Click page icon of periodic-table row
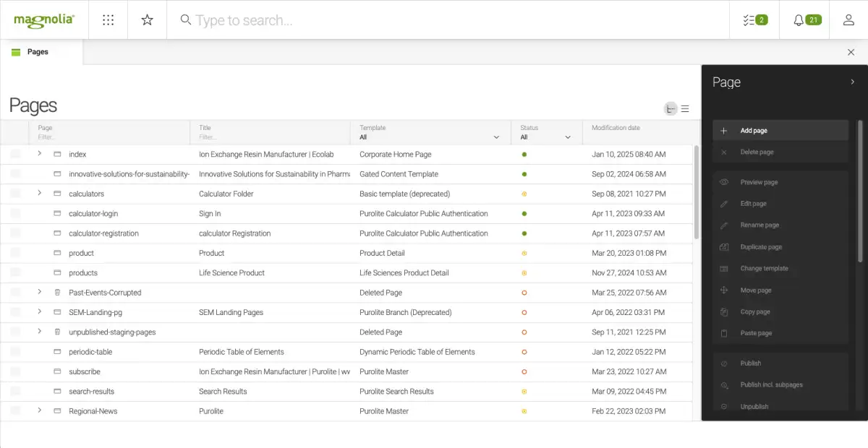Viewport: 868px width, 448px height. 57,352
